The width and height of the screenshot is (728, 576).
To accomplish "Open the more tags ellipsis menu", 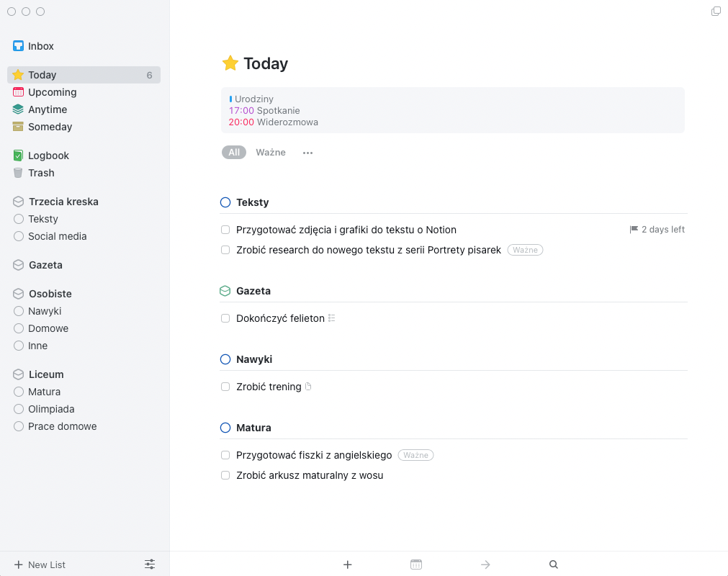I will [308, 153].
